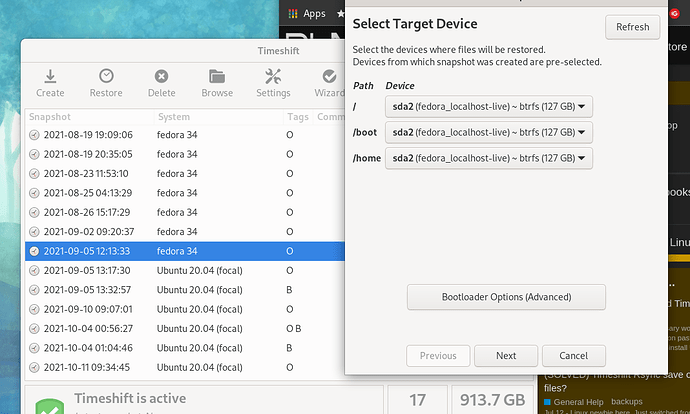Click the B tag of 2021-09-05 13:32:57
Screen dimensions: 690x414
[x=289, y=289]
